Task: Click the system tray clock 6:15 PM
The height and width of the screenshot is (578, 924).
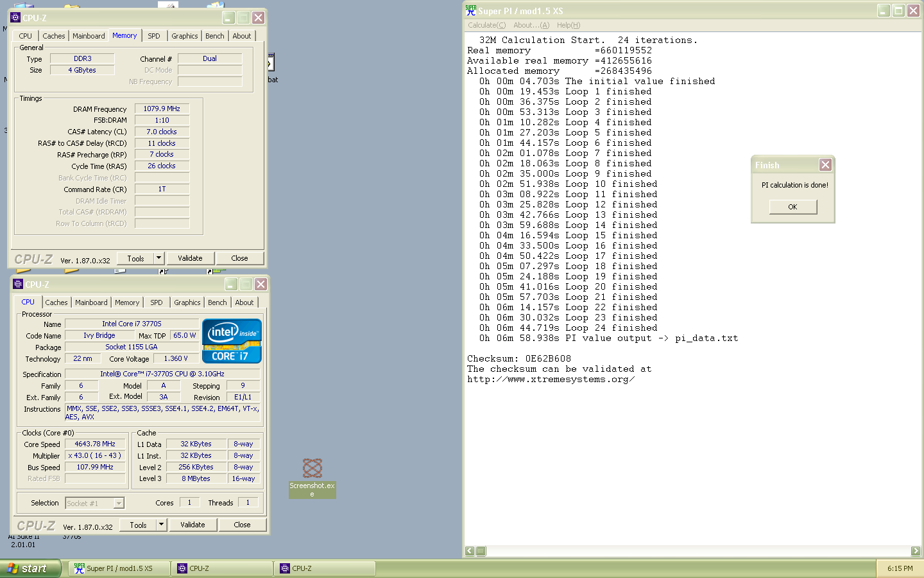Action: click(x=900, y=568)
